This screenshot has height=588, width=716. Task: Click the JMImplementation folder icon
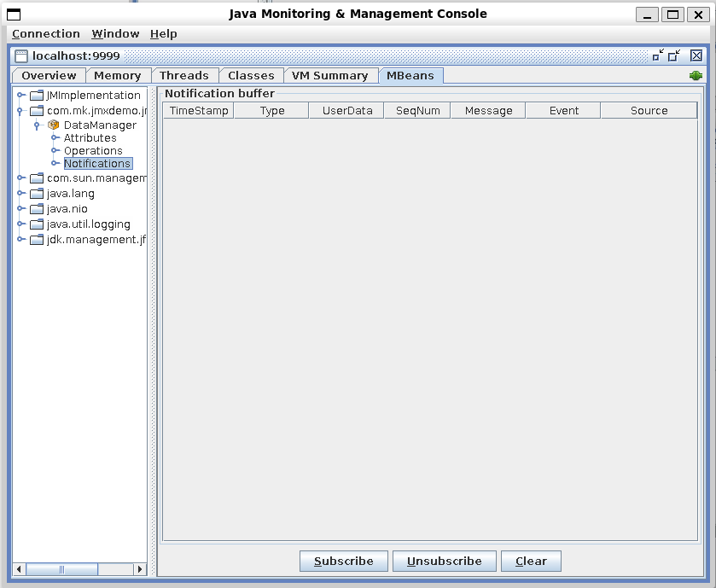point(37,96)
